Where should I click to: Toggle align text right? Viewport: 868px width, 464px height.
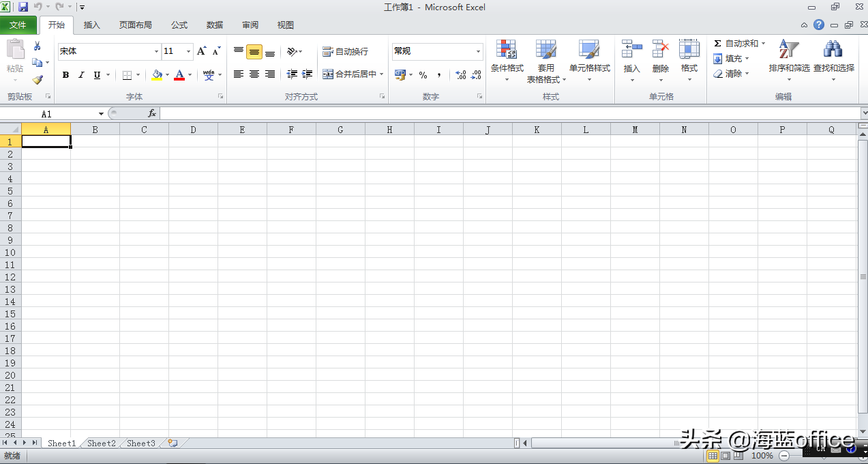[x=270, y=74]
